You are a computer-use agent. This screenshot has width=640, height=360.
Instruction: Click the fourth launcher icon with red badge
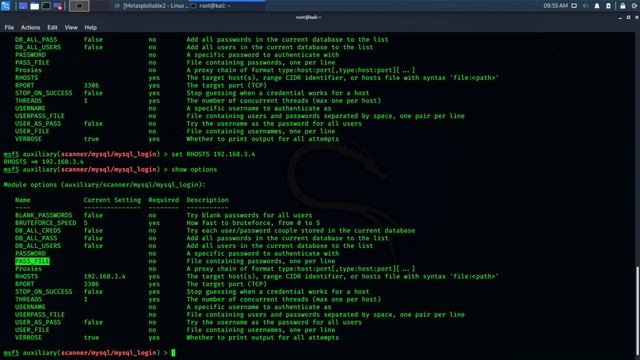(58, 6)
